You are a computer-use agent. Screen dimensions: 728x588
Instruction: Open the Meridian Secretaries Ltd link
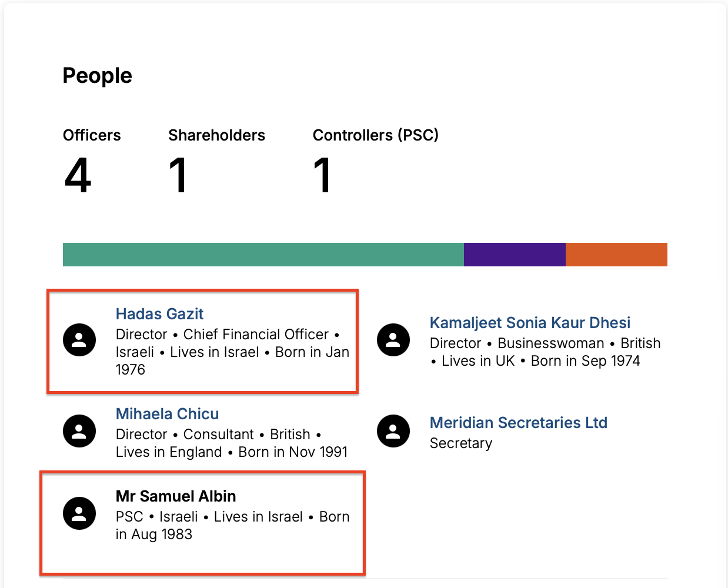click(x=518, y=423)
